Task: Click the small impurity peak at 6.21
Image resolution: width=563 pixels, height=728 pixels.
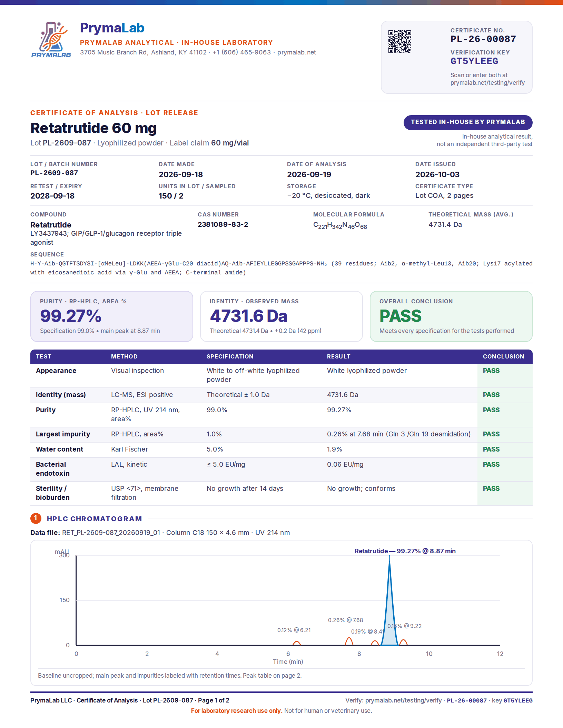Action: pos(297,643)
